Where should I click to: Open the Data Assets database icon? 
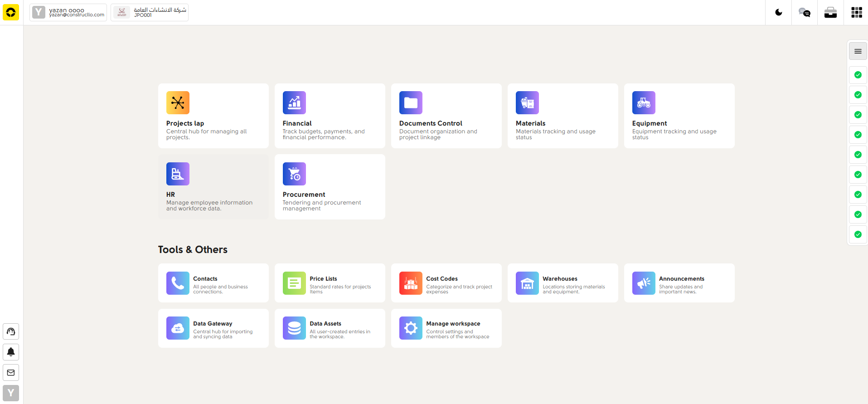tap(294, 328)
